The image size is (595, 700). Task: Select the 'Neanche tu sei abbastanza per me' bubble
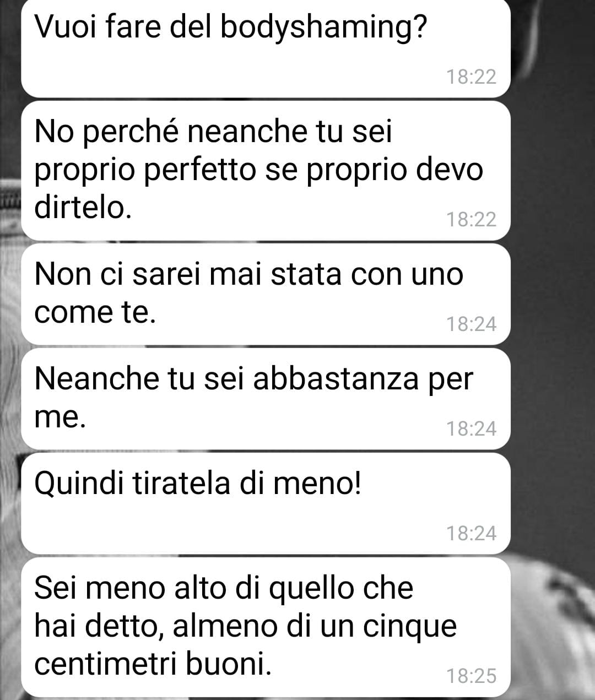[x=266, y=399]
